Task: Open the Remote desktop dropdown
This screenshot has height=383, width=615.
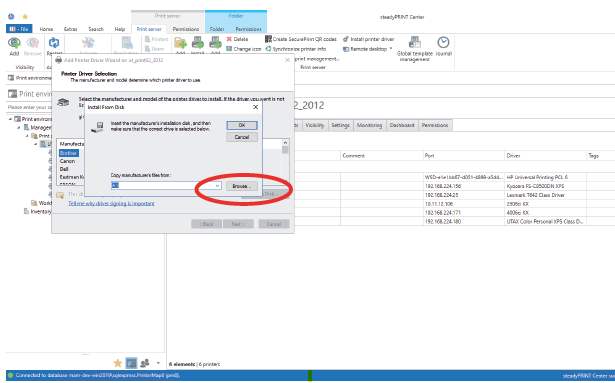Action: click(x=368, y=49)
